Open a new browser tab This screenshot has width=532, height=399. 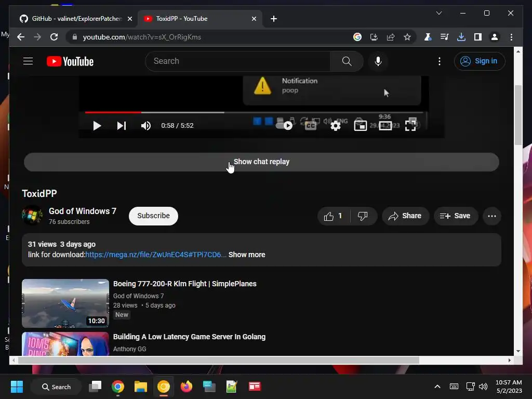[274, 19]
